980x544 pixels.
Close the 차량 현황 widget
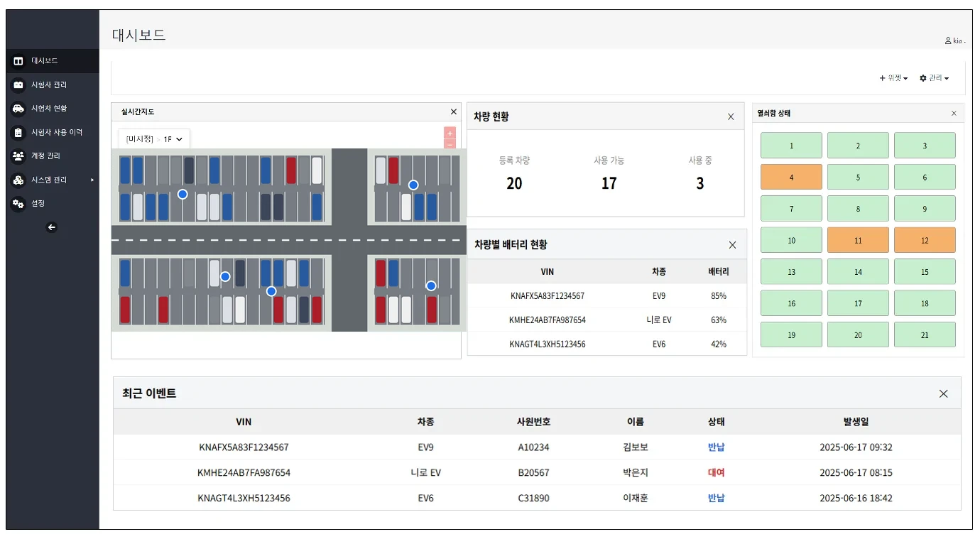click(731, 116)
